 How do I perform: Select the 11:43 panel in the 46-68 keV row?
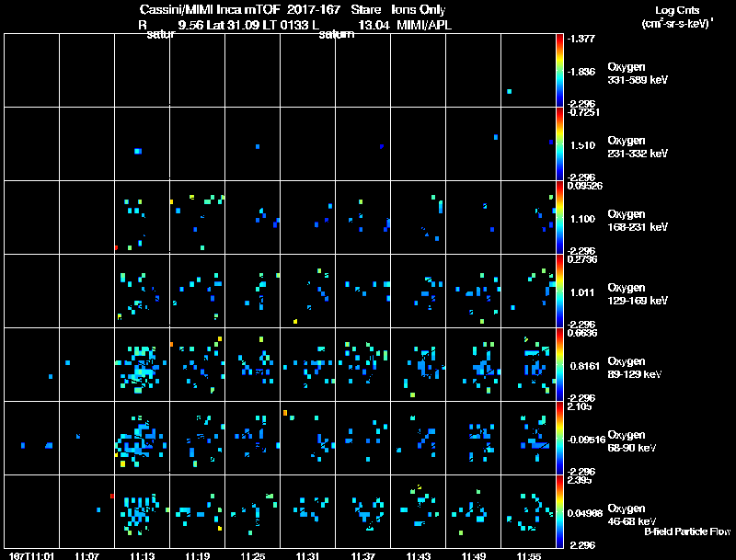coord(419,511)
